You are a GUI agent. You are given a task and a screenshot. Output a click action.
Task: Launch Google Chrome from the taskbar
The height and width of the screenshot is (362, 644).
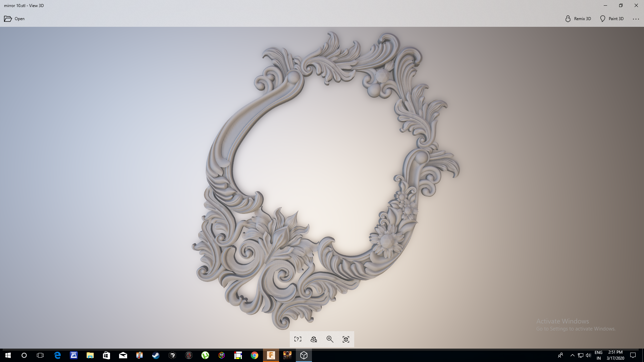point(255,355)
